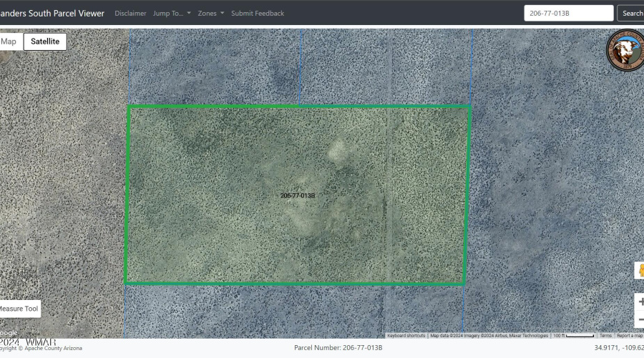Click the Sanders South Parcel Viewer title
Screen dimensions: 644x358
click(52, 13)
